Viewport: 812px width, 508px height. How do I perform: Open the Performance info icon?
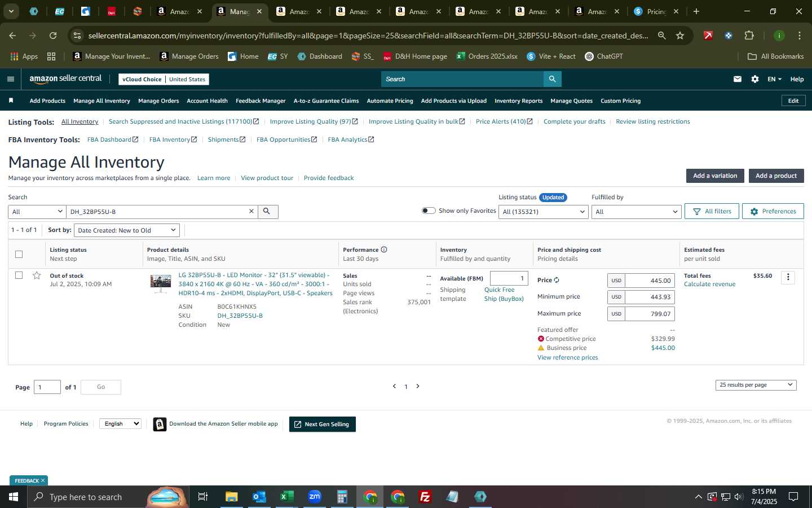(384, 249)
